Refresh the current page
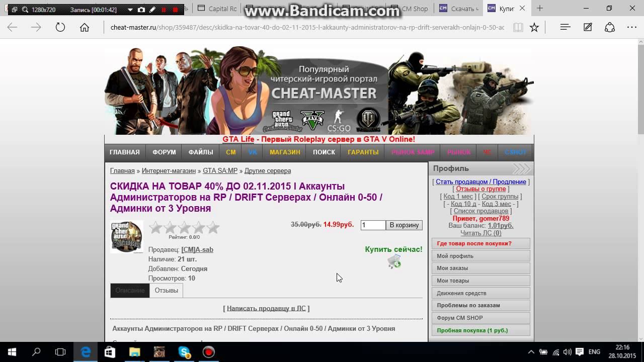The image size is (644, 362). 60,28
